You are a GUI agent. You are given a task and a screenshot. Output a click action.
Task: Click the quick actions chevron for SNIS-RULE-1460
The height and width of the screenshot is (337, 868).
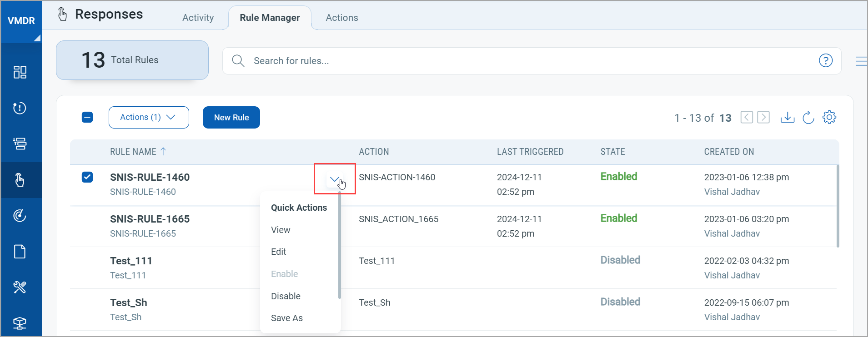(x=334, y=179)
